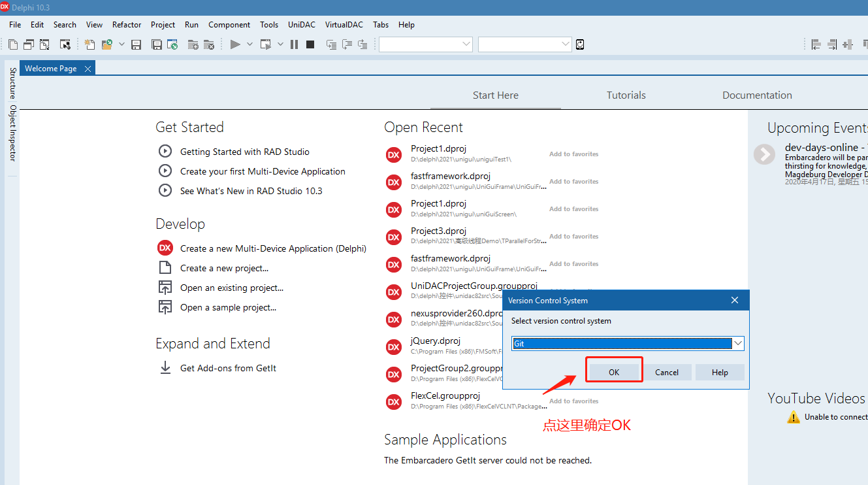
Task: Open the Structure side panel
Action: 12,83
